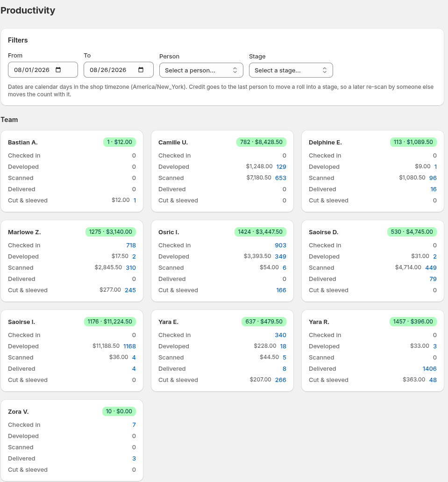Open Yara E. Scanned count 5
This screenshot has width=448, height=482.
click(284, 358)
